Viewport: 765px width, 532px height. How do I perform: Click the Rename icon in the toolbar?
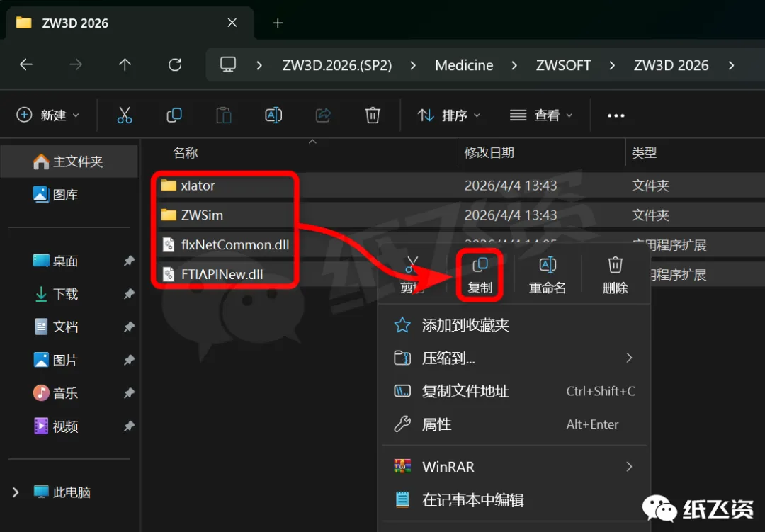273,115
